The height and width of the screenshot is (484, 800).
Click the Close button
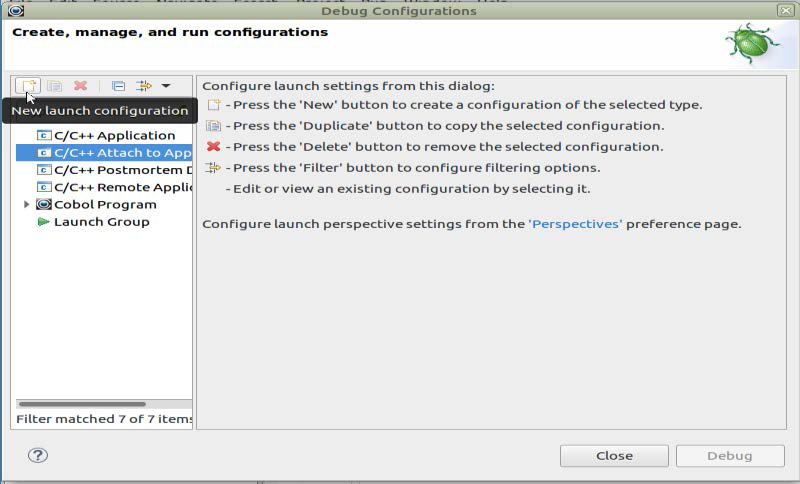614,455
